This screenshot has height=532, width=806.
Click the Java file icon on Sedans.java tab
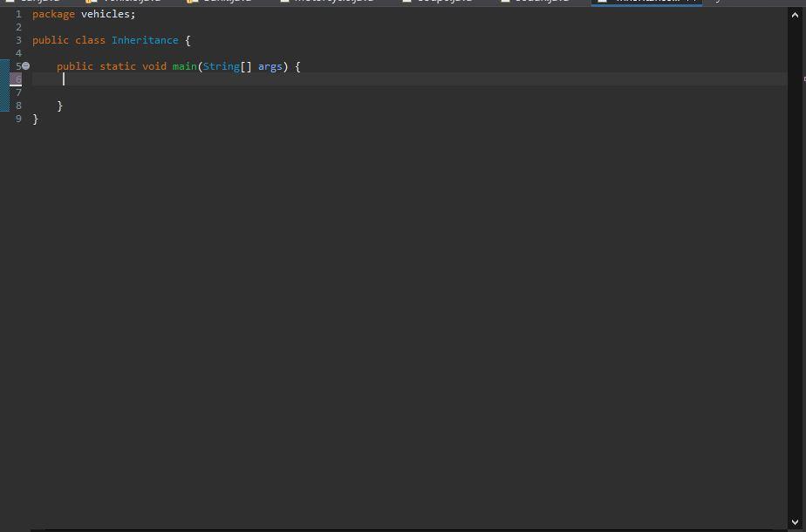tap(507, 2)
